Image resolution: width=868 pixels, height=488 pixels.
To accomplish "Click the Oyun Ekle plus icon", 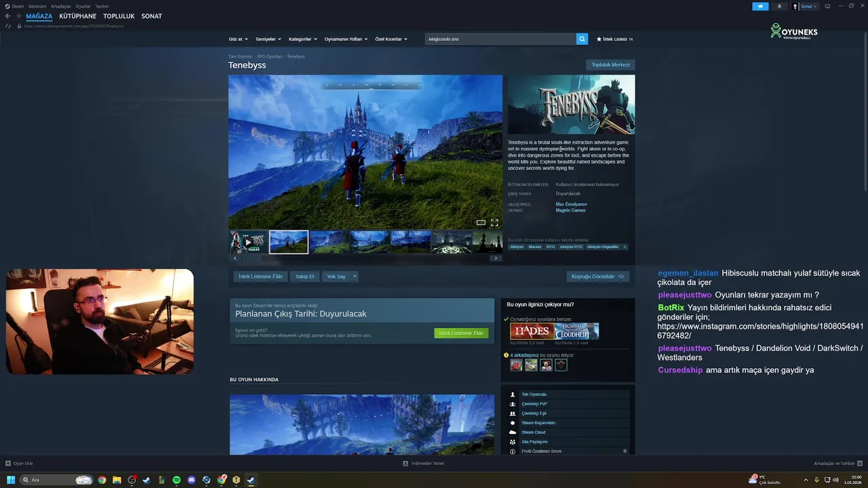I will tap(8, 464).
